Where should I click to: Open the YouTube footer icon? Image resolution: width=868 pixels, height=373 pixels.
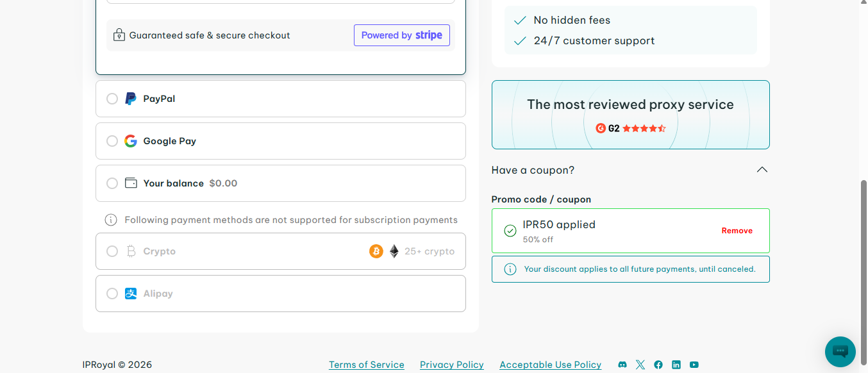click(x=694, y=365)
